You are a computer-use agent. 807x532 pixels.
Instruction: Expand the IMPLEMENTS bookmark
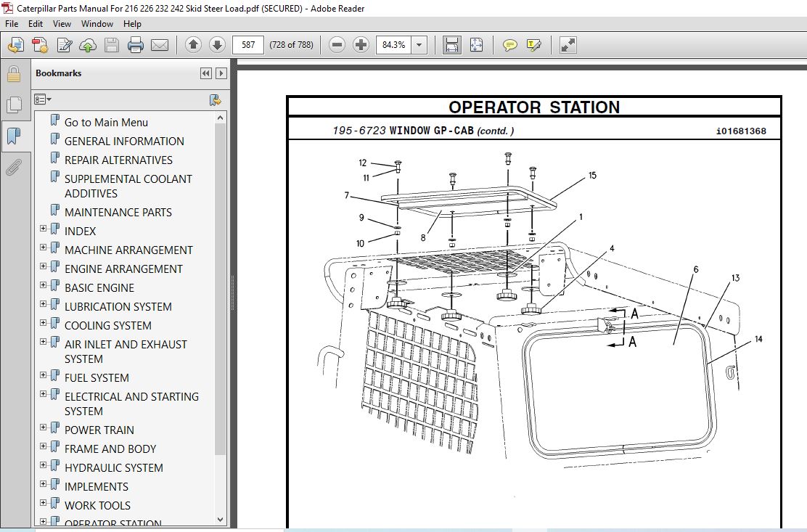pos(44,484)
